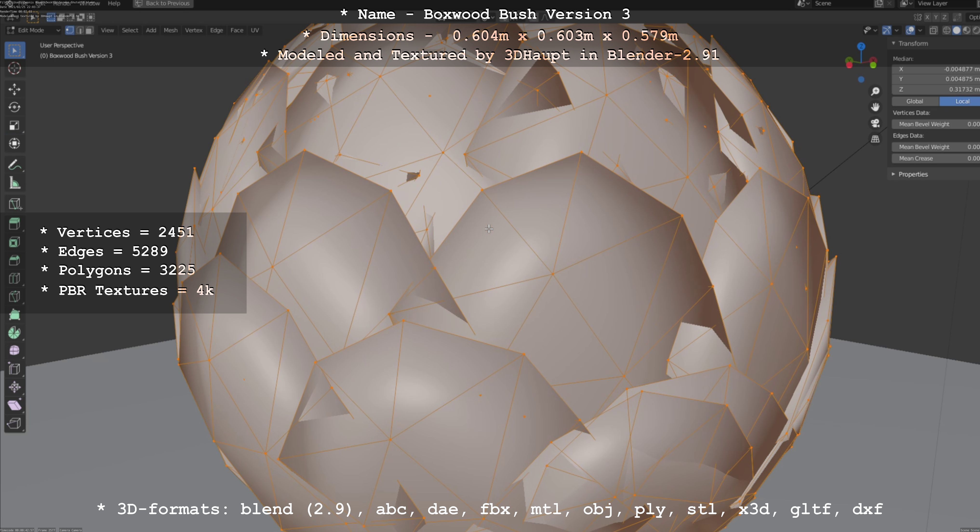Enable face select mode
980x532 pixels.
coord(89,30)
